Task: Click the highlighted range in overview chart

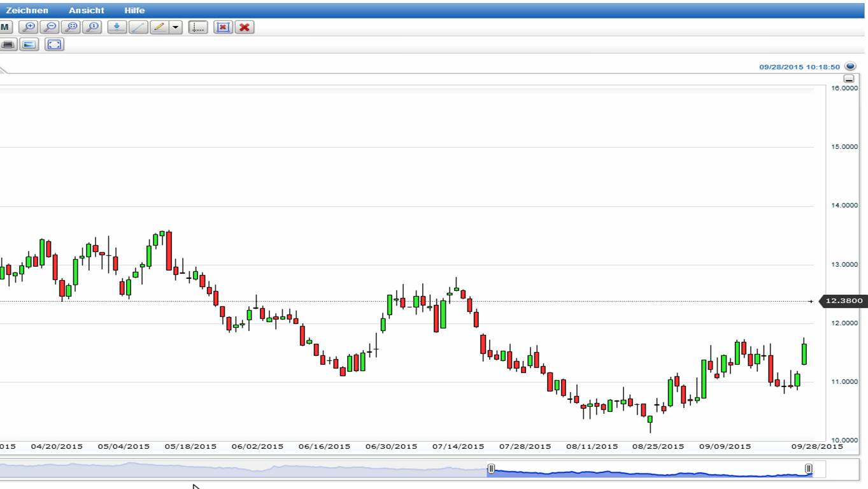Action: click(650, 470)
